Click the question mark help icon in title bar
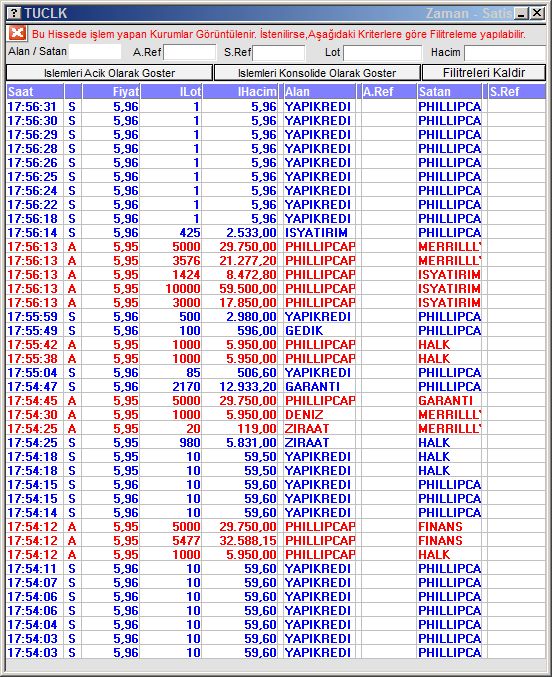This screenshot has height=677, width=552. pos(14,13)
